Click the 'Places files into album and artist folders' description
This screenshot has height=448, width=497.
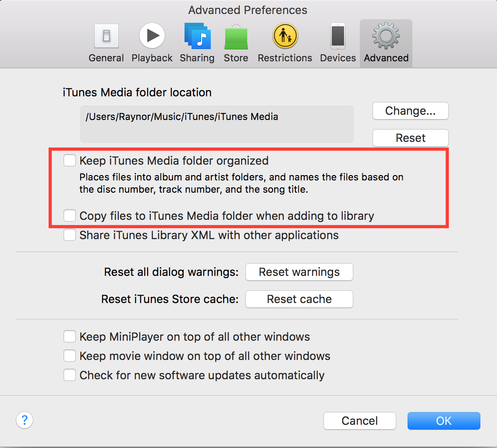pos(241,183)
